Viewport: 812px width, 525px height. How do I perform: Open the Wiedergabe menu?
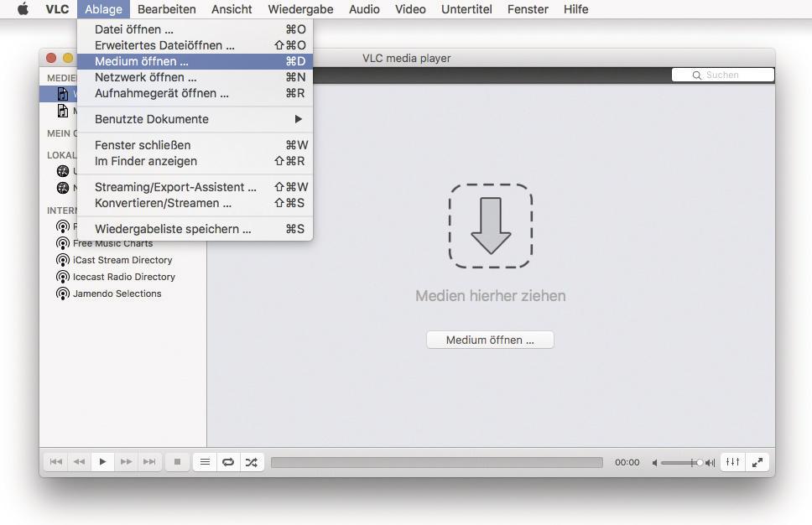point(300,8)
